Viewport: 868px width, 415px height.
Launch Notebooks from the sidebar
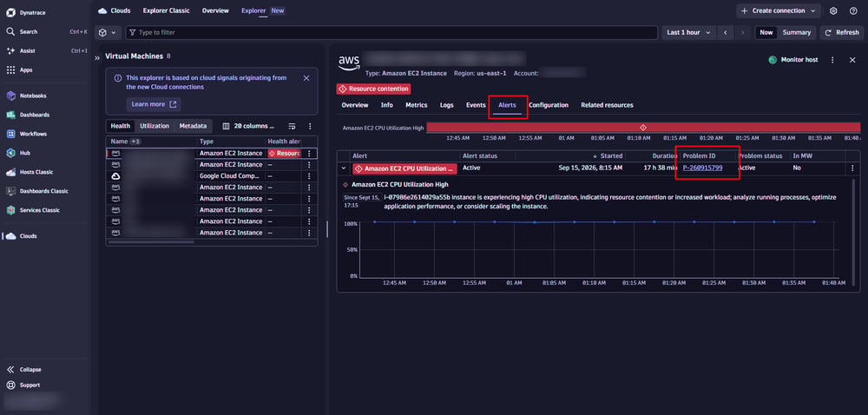click(33, 96)
